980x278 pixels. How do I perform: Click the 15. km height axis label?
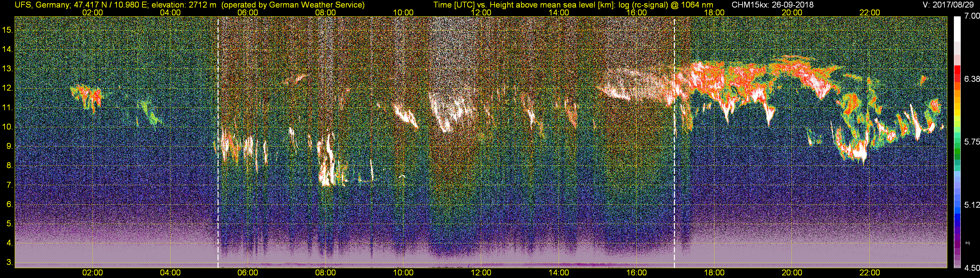[x=7, y=30]
